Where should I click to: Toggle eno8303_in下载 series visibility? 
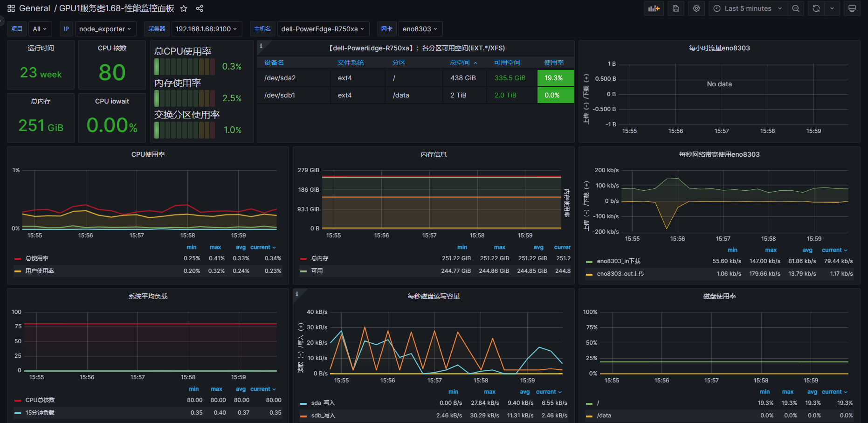tap(619, 261)
